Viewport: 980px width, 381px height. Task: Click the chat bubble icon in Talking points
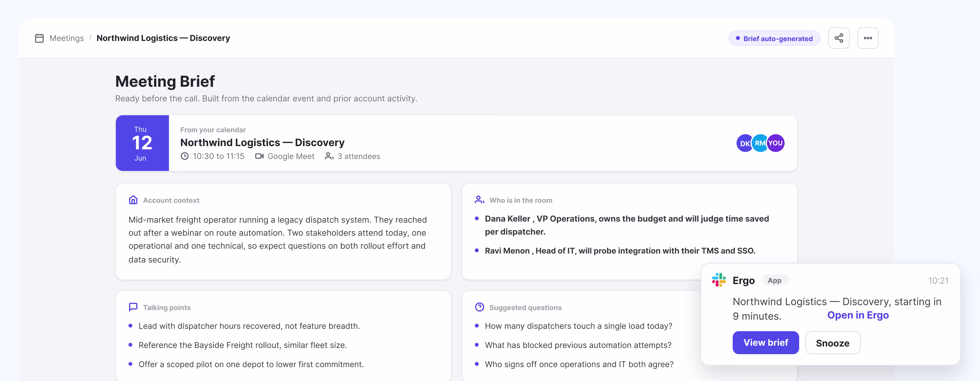point(133,307)
